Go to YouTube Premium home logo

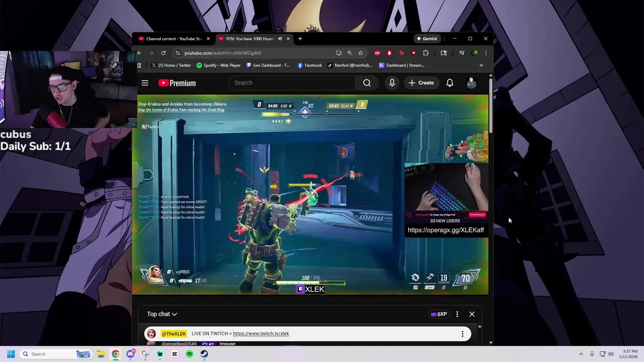[177, 83]
